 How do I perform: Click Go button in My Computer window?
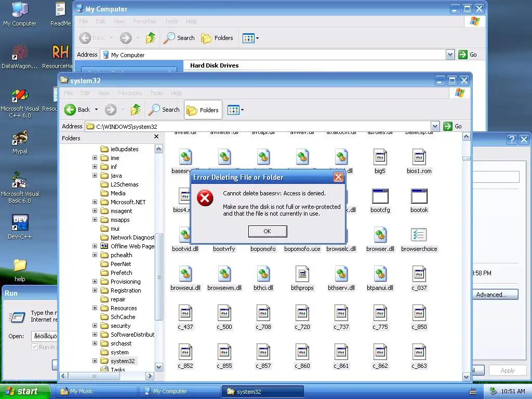468,55
